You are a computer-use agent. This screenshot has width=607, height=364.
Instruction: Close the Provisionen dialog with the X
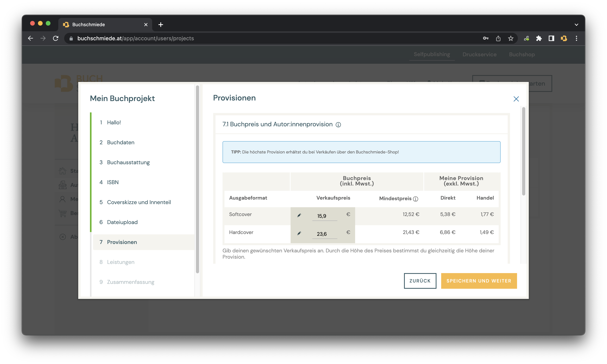click(516, 99)
